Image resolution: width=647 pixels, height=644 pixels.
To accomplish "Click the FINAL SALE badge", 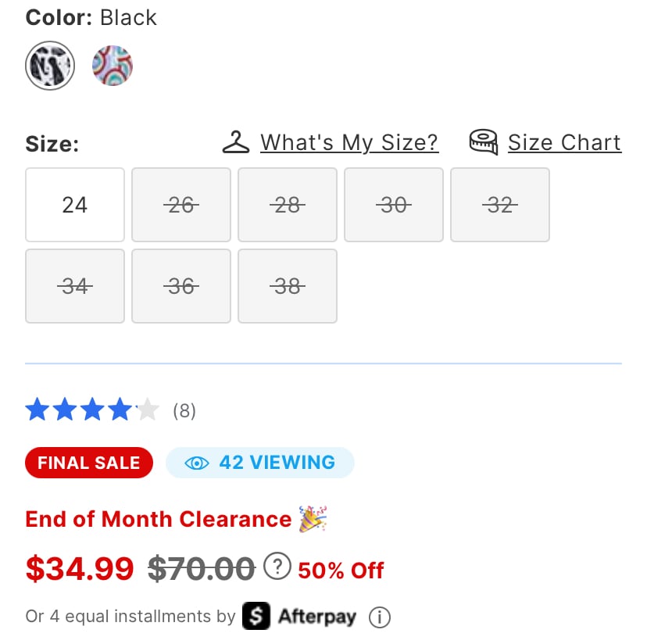I will (89, 463).
